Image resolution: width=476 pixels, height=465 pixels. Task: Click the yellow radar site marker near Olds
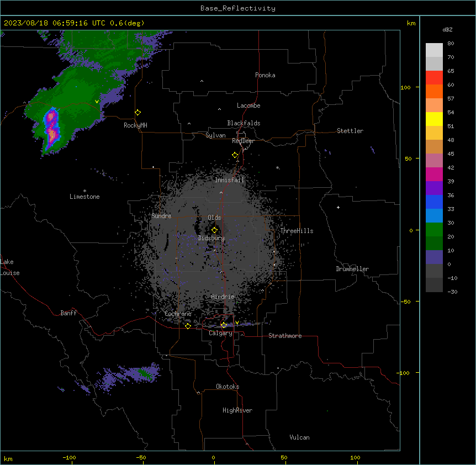pos(214,230)
